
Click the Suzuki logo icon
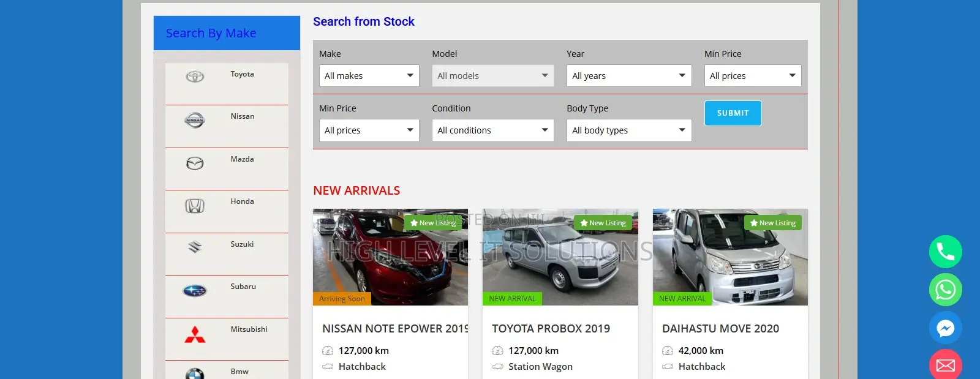point(195,247)
